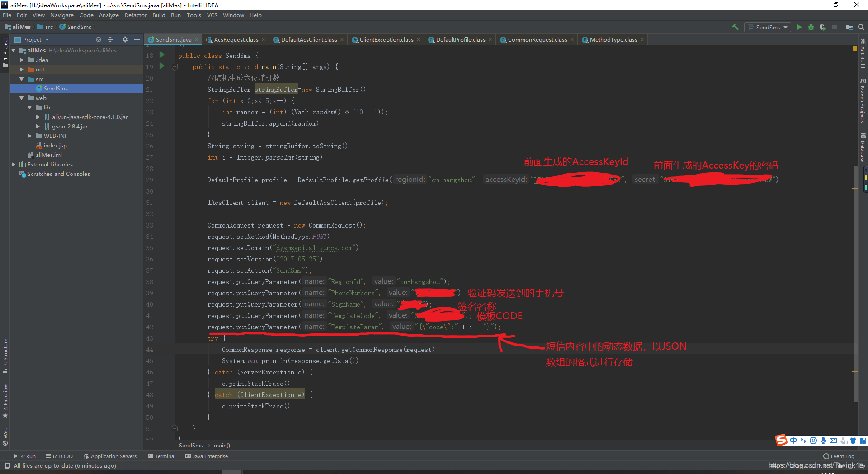868x474 pixels.
Task: Open Application Servers tool window
Action: [110, 456]
